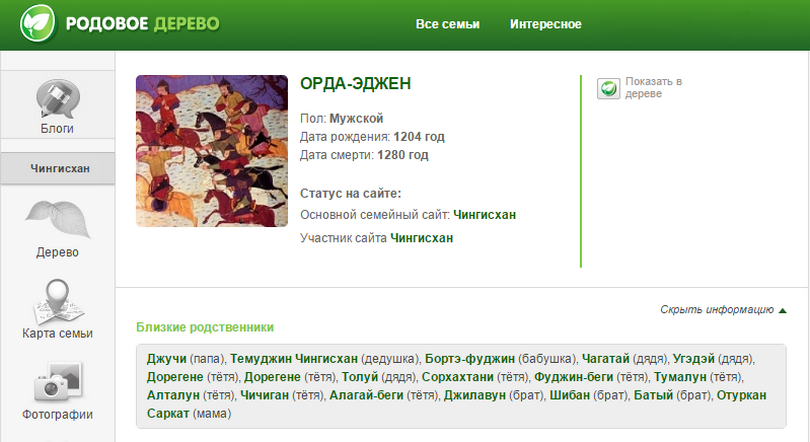Collapse info with Скрыть информацию arrow
The width and height of the screenshot is (810, 442).
pyautogui.click(x=782, y=310)
